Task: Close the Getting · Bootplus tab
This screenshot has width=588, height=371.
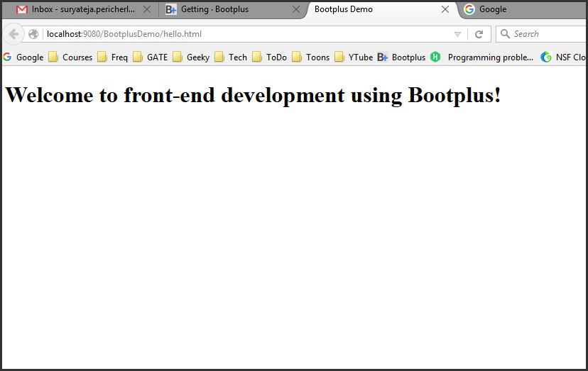Action: (x=296, y=9)
